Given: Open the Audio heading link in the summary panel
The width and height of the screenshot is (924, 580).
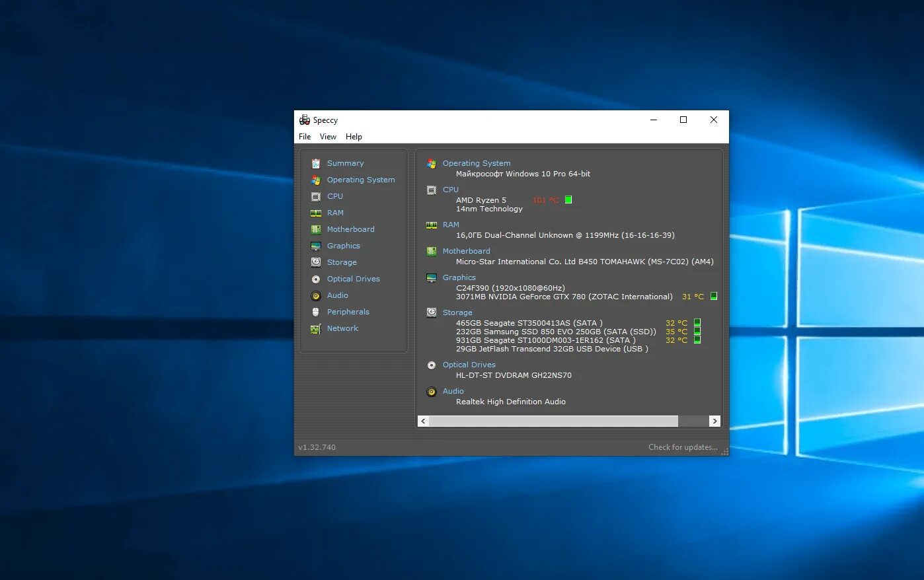Looking at the screenshot, I should coord(453,391).
